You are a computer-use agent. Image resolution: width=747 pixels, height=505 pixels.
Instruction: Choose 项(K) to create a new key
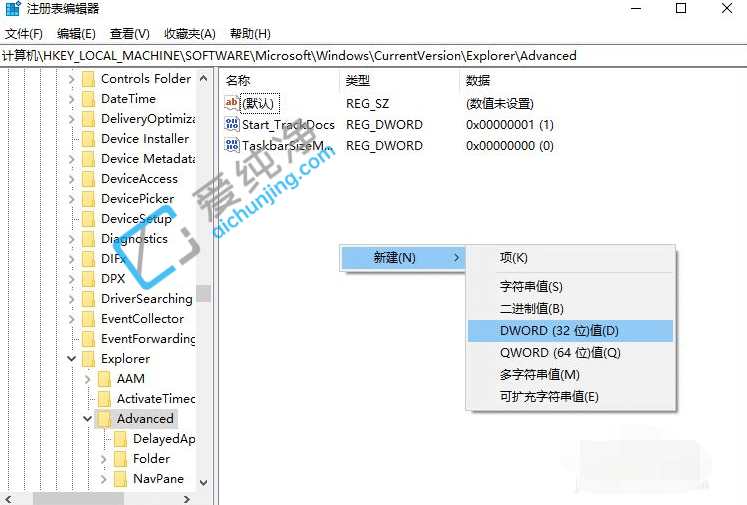coord(570,258)
